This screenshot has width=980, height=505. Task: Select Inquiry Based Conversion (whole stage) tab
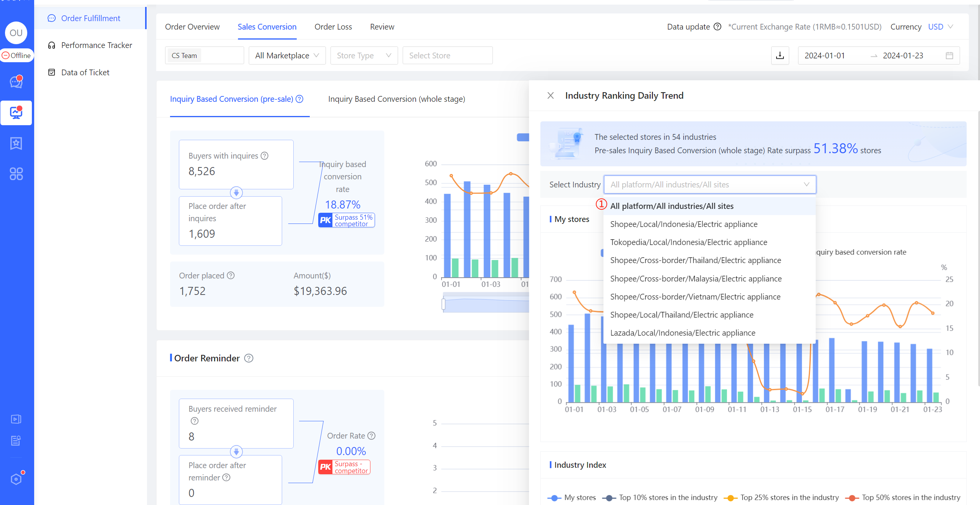(x=397, y=99)
